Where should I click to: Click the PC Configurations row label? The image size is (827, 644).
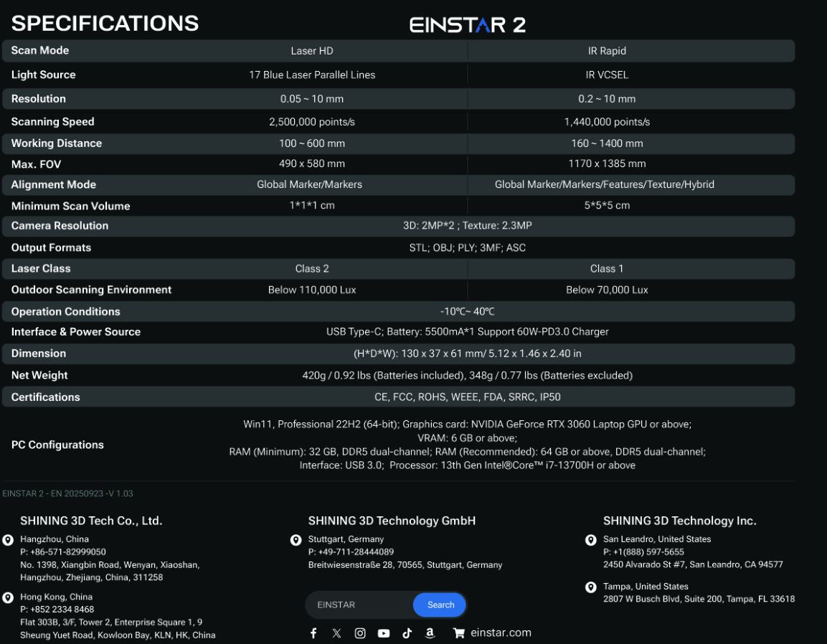[x=57, y=445]
